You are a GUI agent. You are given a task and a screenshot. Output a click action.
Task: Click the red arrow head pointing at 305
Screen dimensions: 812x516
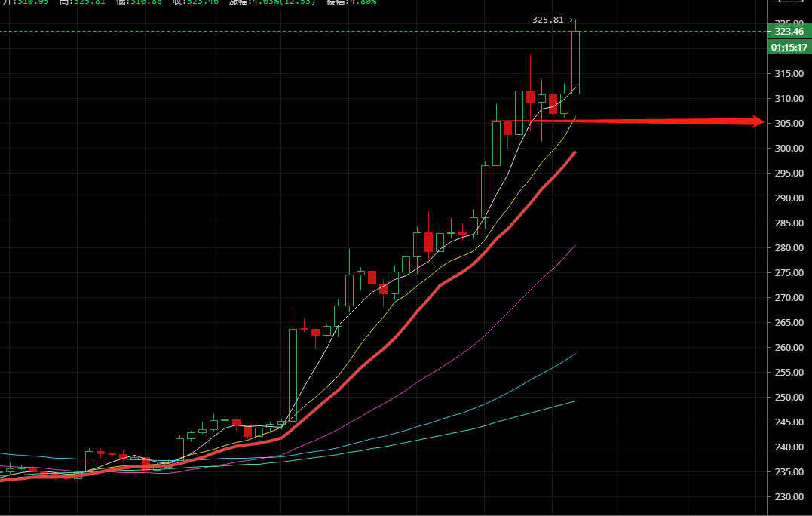757,121
